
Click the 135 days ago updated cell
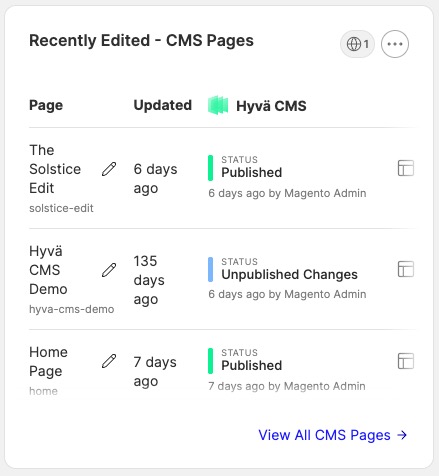pos(149,280)
